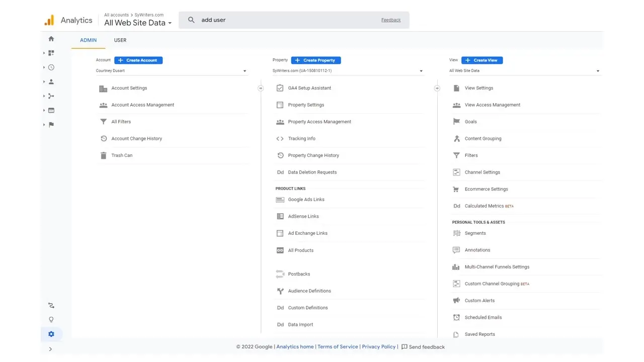Open Account Access Management
Viewport: 644px width, 362px height.
click(x=142, y=105)
